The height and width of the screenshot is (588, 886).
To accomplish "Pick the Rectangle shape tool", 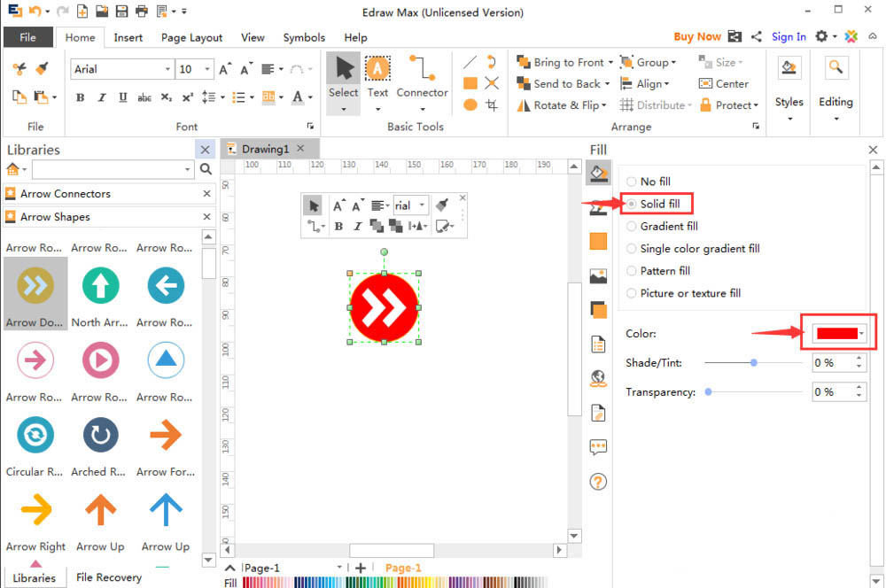I will pyautogui.click(x=470, y=83).
